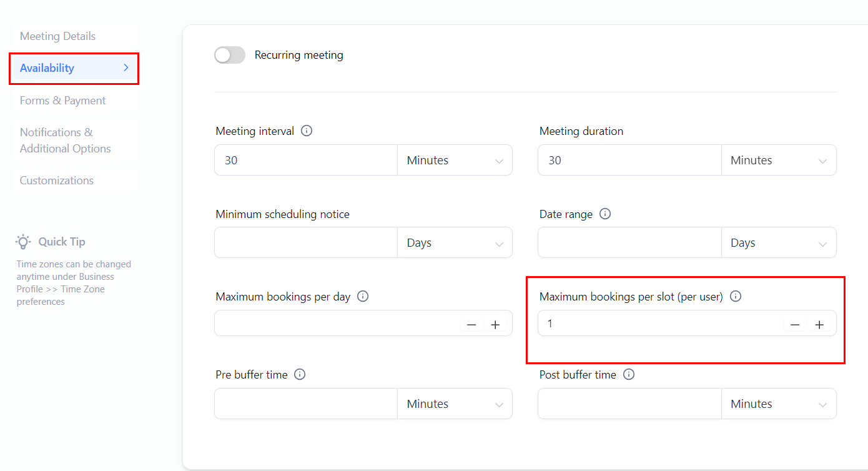Viewport: 868px width, 471px height.
Task: Increase maximum bookings per slot with plus
Action: point(819,325)
